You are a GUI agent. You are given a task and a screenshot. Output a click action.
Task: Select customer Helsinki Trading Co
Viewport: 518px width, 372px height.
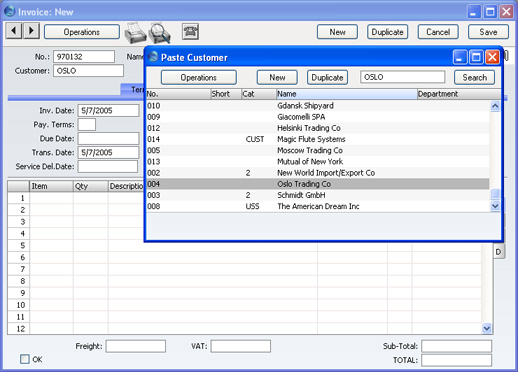tap(318, 128)
